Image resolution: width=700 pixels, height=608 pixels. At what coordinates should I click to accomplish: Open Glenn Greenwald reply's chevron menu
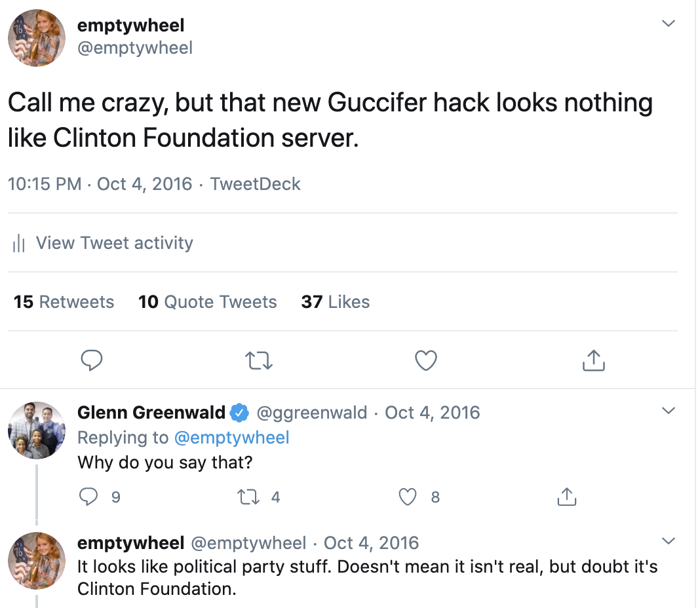click(668, 410)
